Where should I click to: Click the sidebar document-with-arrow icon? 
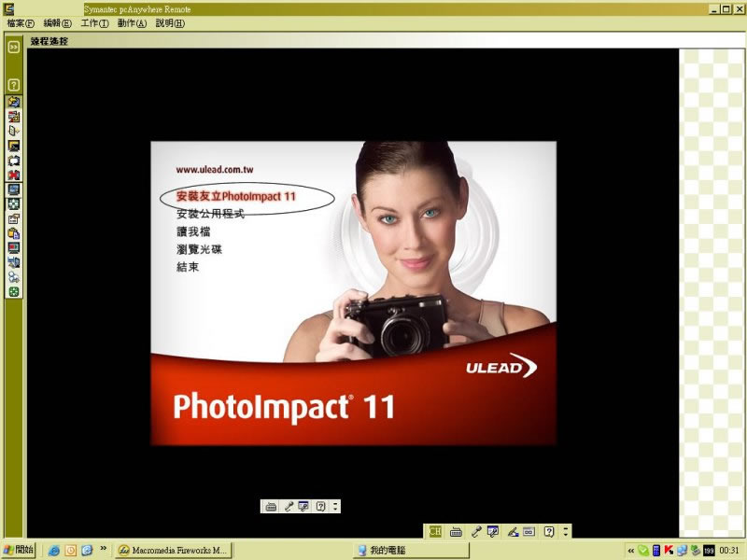pos(14,131)
